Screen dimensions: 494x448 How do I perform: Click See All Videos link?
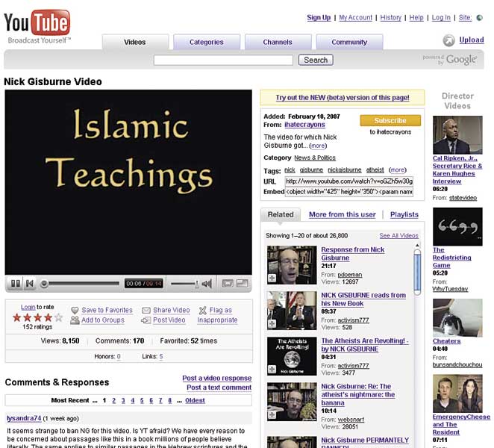(x=398, y=236)
